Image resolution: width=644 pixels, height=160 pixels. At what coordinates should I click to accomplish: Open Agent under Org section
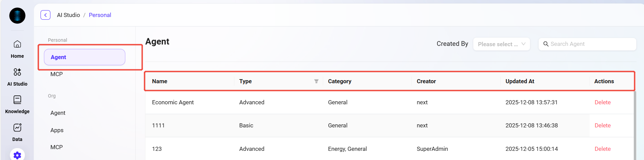(58, 113)
